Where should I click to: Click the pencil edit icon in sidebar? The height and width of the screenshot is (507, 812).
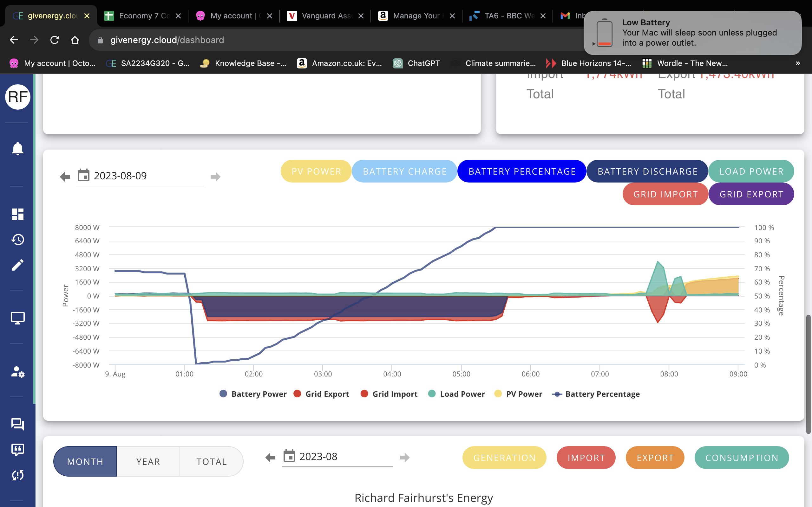click(17, 265)
